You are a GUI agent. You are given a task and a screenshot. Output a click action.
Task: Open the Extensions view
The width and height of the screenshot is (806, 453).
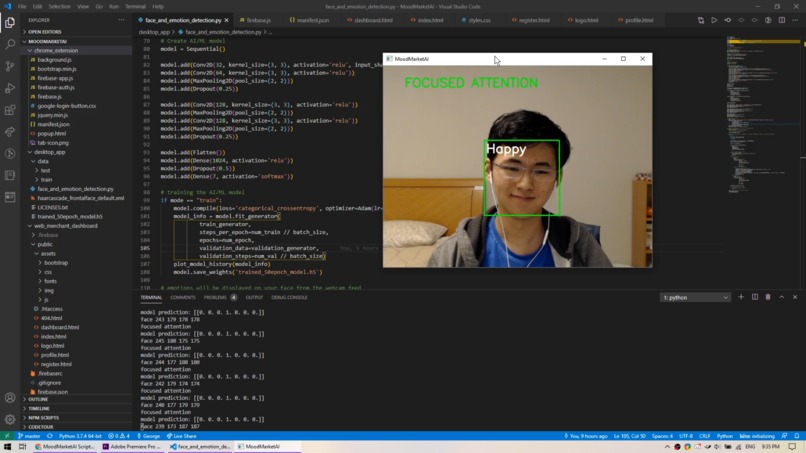point(10,111)
